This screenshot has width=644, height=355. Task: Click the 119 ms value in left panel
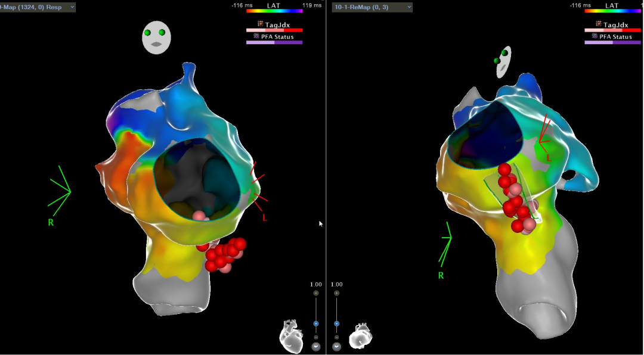click(x=312, y=5)
